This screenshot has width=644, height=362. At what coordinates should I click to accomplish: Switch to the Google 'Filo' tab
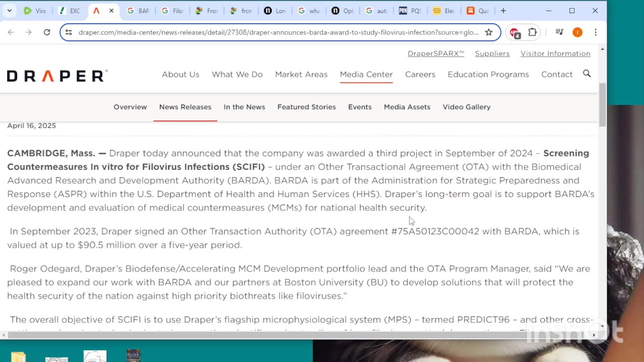pos(172,11)
